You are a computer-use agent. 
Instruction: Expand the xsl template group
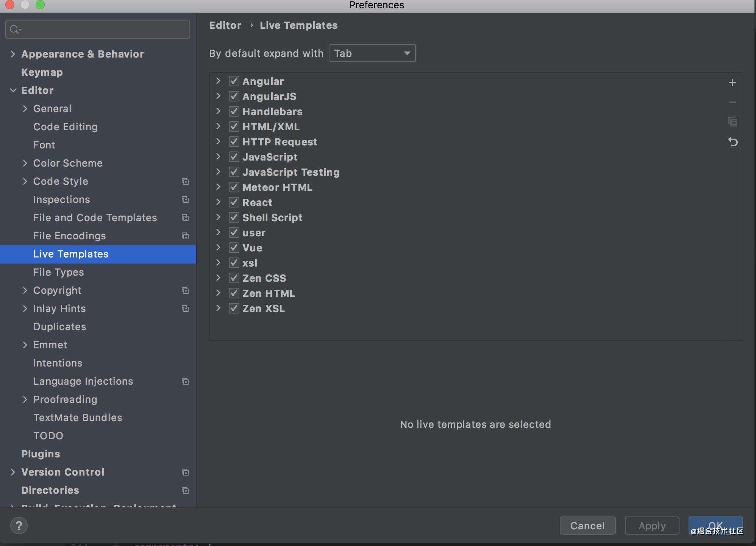coord(218,263)
